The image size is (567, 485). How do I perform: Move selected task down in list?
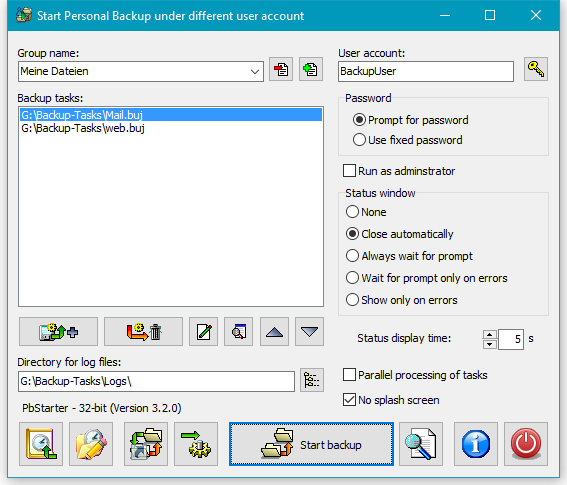coord(310,332)
